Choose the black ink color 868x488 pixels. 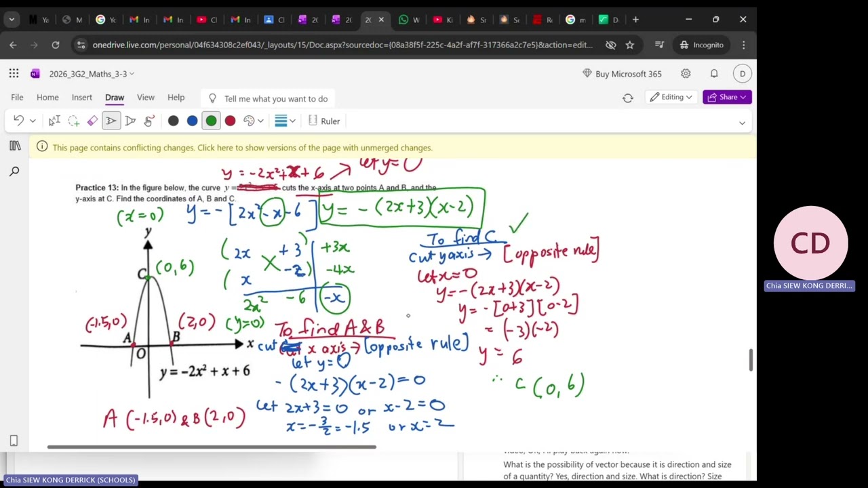pyautogui.click(x=174, y=121)
